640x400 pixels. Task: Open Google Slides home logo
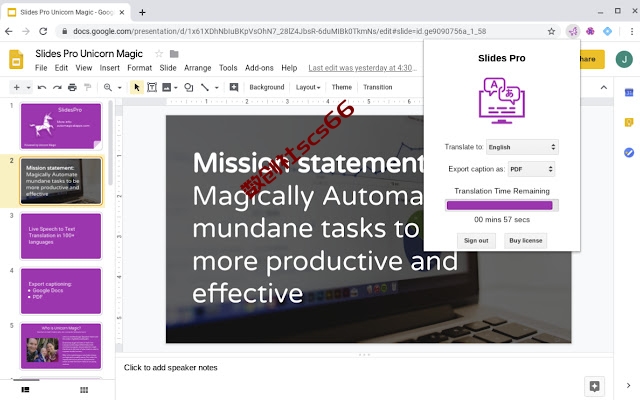click(16, 60)
